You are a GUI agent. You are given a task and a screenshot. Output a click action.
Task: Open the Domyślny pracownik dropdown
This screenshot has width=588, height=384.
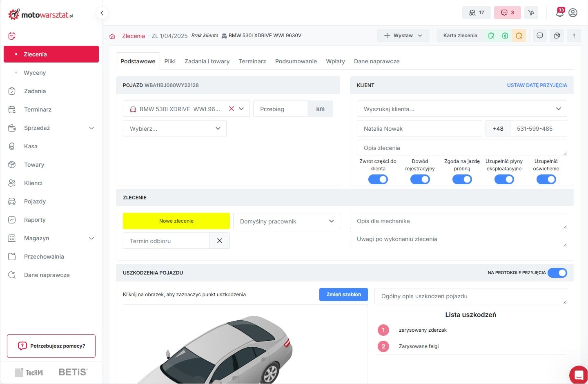[286, 221]
